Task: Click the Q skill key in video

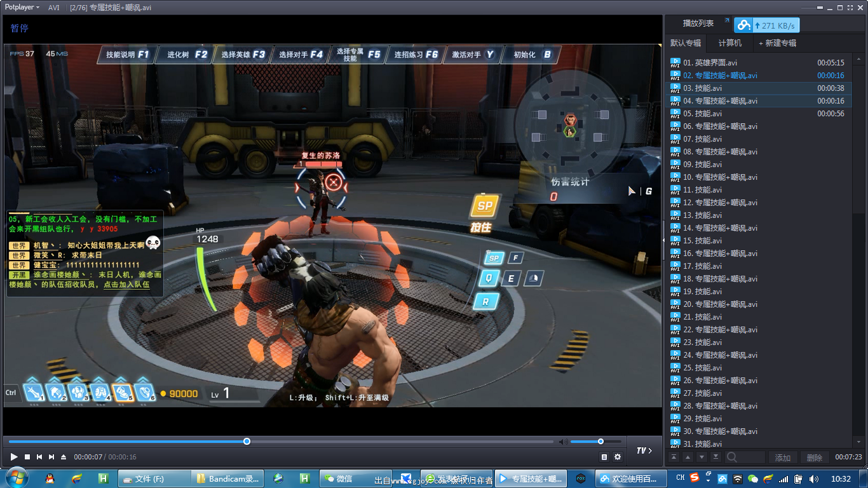Action: pyautogui.click(x=489, y=278)
